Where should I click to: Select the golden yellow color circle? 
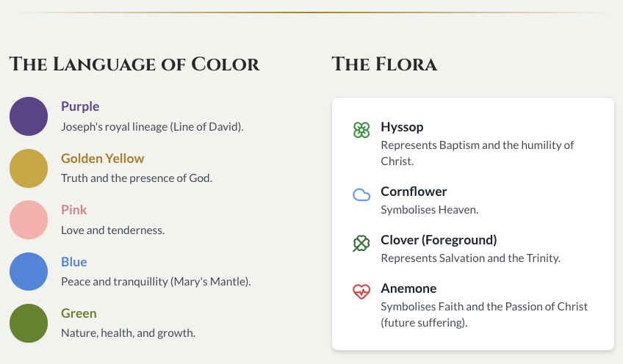(x=29, y=168)
